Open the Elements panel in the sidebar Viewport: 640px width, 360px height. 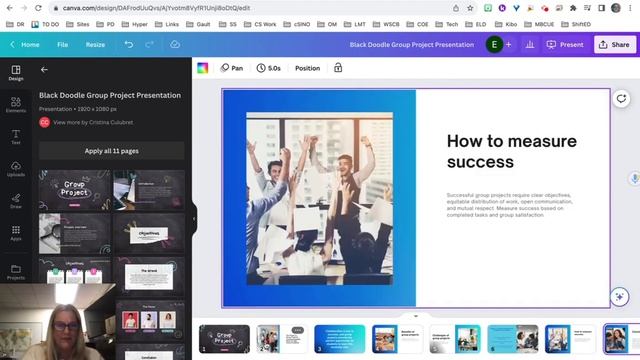point(16,105)
